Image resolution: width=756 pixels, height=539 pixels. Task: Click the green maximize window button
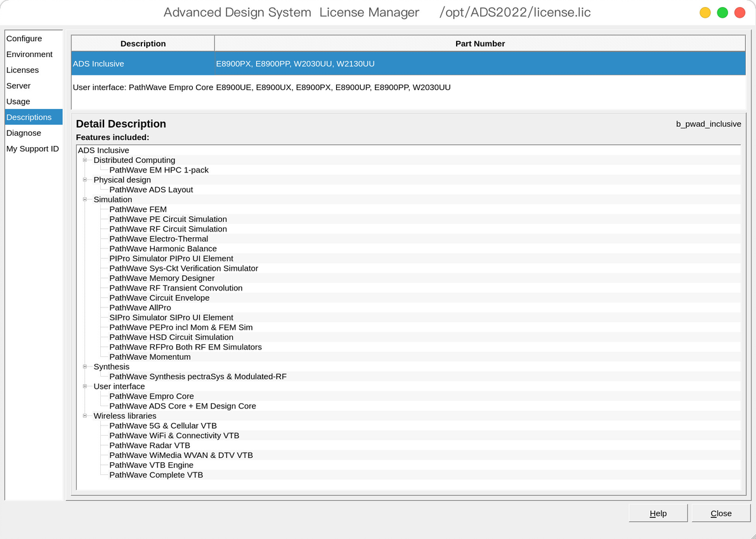point(722,13)
